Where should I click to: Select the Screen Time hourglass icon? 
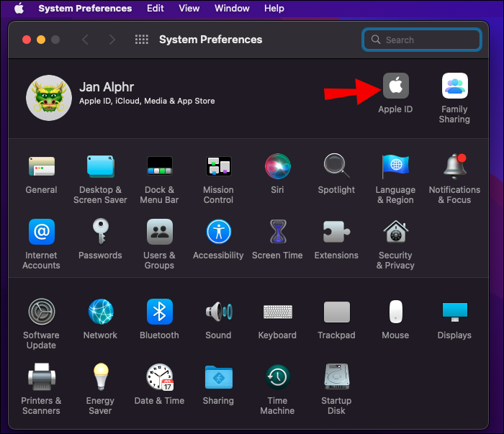(277, 232)
